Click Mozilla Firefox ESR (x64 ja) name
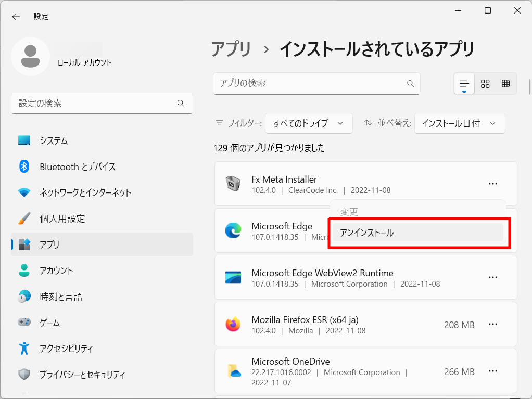532x399 pixels. (x=305, y=320)
